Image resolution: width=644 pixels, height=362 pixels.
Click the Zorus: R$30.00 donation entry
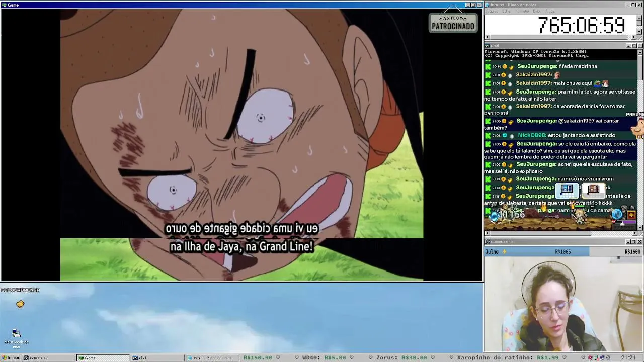[401, 358]
